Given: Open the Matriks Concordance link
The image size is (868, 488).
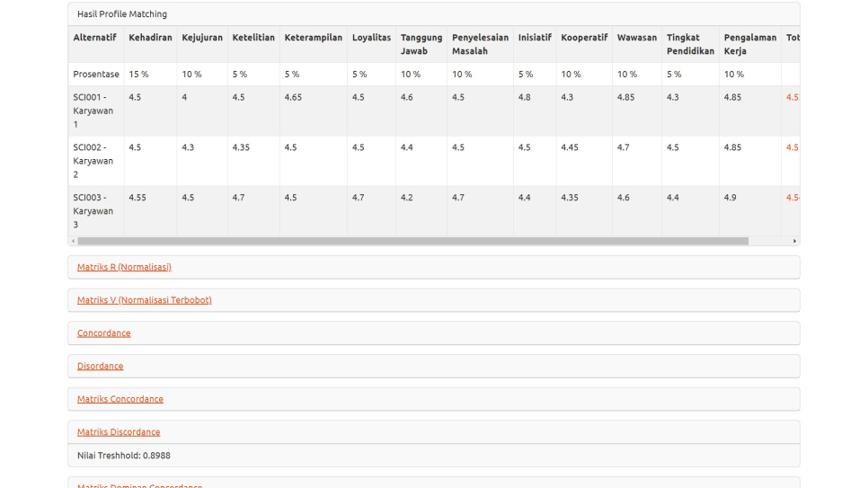Looking at the screenshot, I should coord(120,399).
